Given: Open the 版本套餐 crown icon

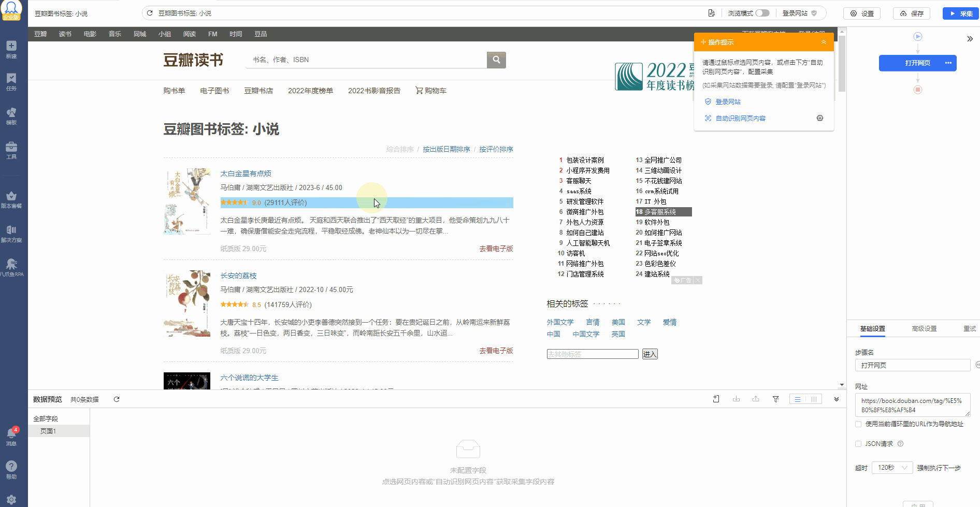Looking at the screenshot, I should tap(11, 199).
